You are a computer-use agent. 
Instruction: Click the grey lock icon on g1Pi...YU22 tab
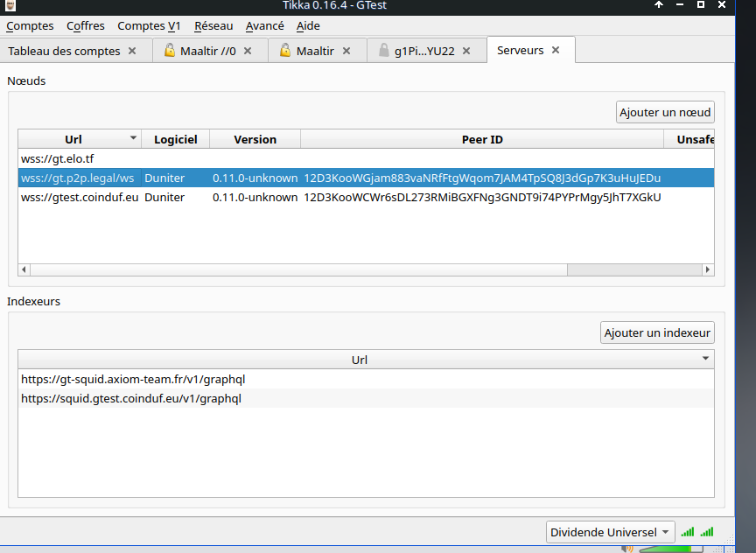tap(383, 50)
